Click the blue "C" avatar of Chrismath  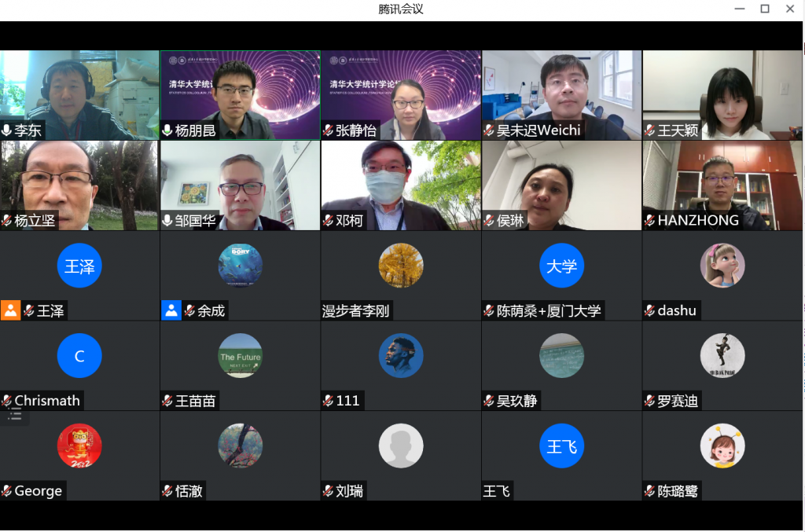click(x=79, y=356)
